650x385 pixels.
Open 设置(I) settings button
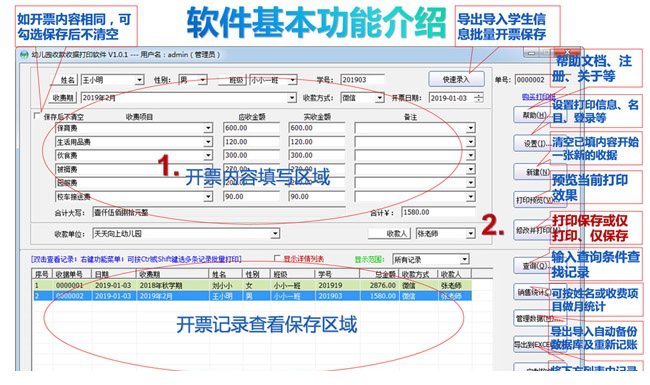pos(534,143)
